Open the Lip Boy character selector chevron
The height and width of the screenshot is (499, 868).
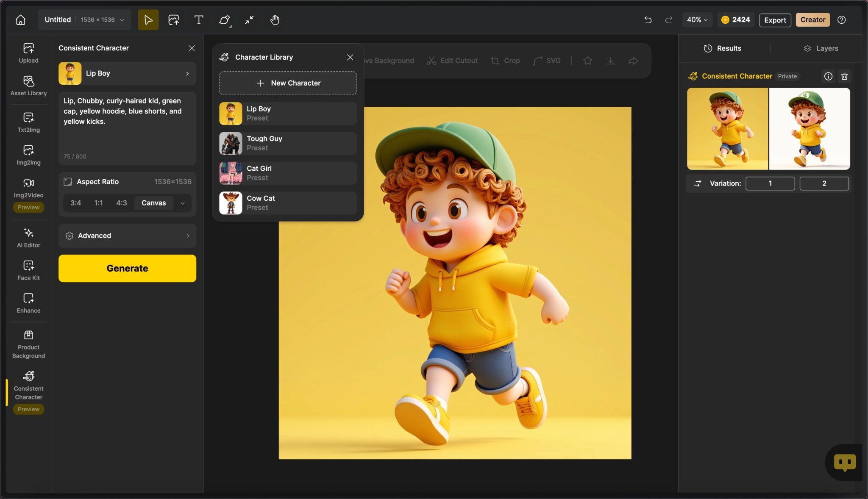pos(188,73)
